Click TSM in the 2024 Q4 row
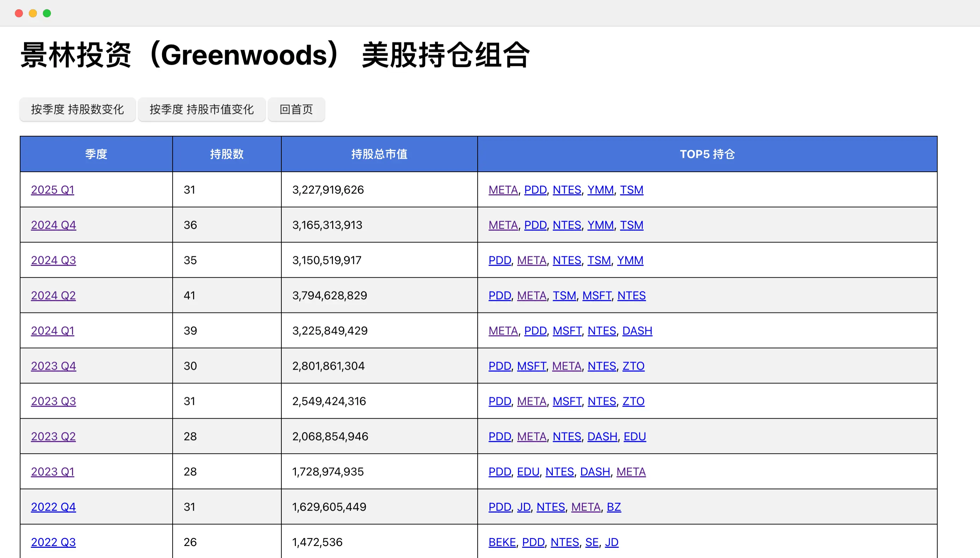980x558 pixels. [x=632, y=225]
